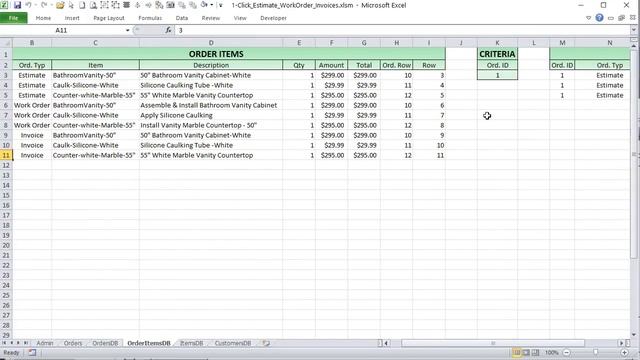Image resolution: width=640 pixels, height=360 pixels.
Task: Click the criteria Ord. ID value cell 1
Action: 497,75
